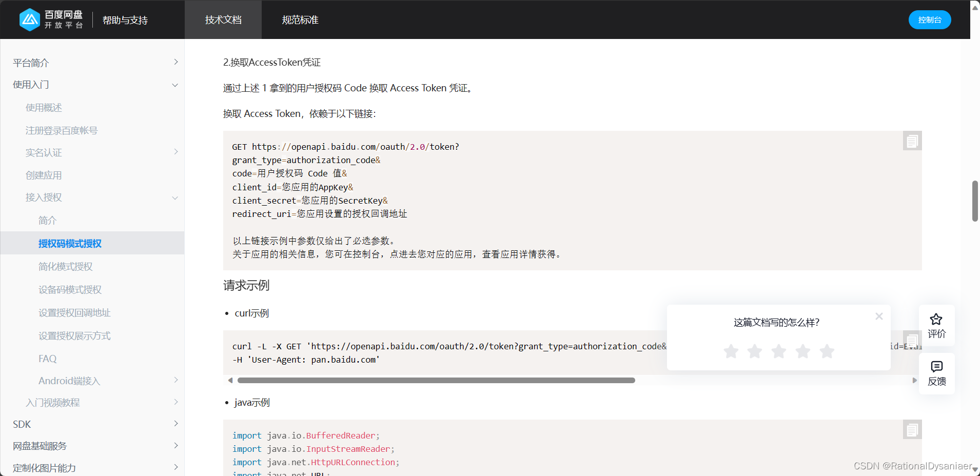Select 授权码模式授权 in the sidebar
This screenshot has height=476, width=980.
[92, 243]
